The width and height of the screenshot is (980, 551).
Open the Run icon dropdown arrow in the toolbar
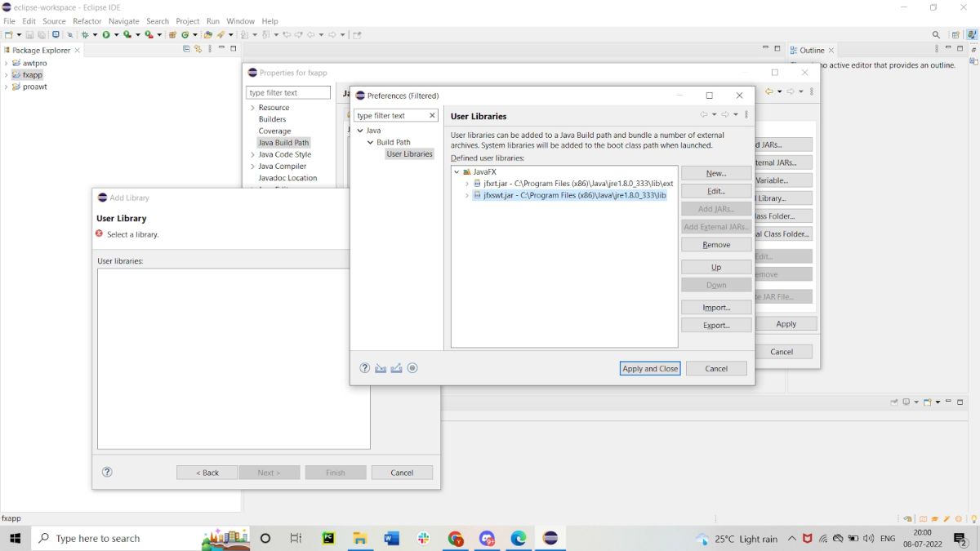pos(117,35)
